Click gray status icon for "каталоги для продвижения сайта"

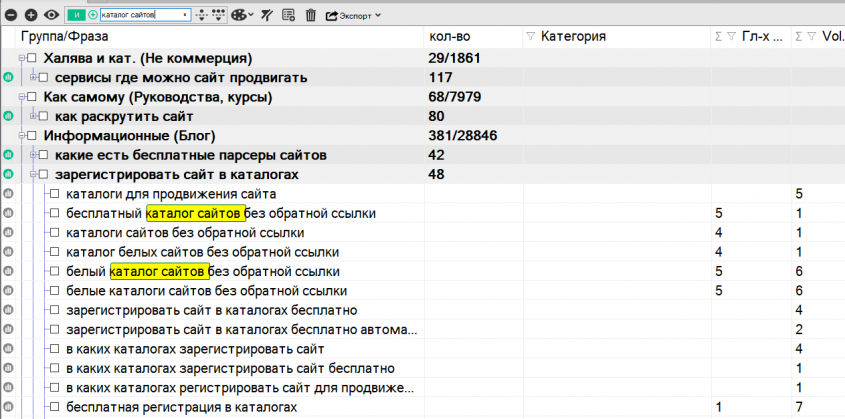pos(8,194)
